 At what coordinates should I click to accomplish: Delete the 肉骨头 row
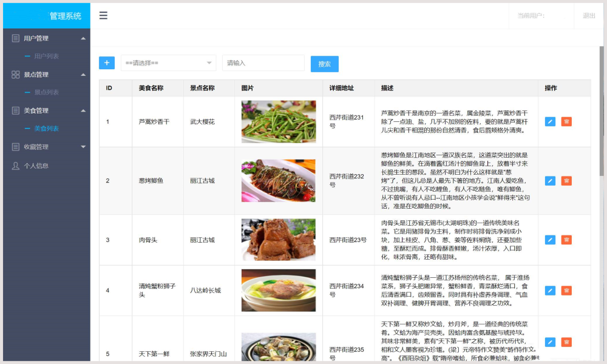click(566, 240)
